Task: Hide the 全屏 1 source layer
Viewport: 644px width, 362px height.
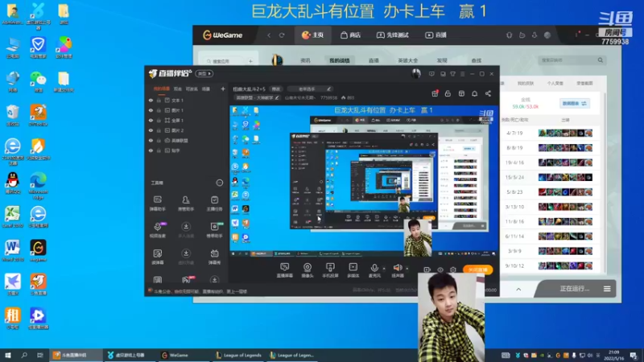Action: point(151,120)
